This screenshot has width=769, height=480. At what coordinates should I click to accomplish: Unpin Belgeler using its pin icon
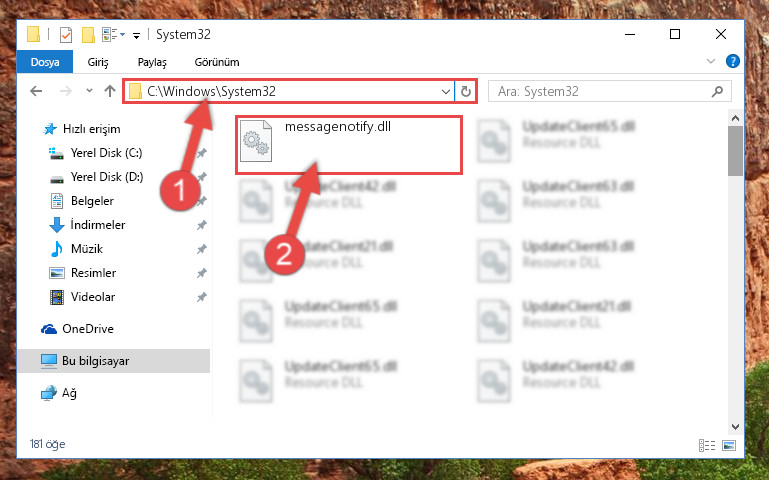point(202,201)
